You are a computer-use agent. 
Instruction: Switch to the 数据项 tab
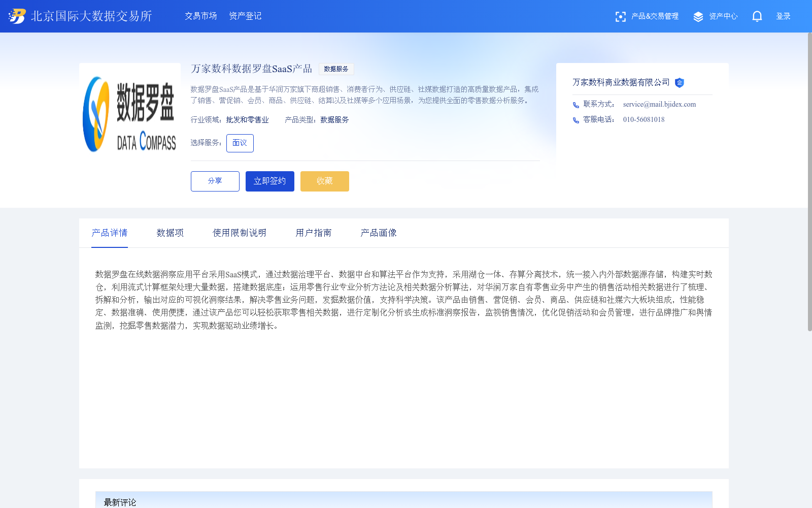170,233
